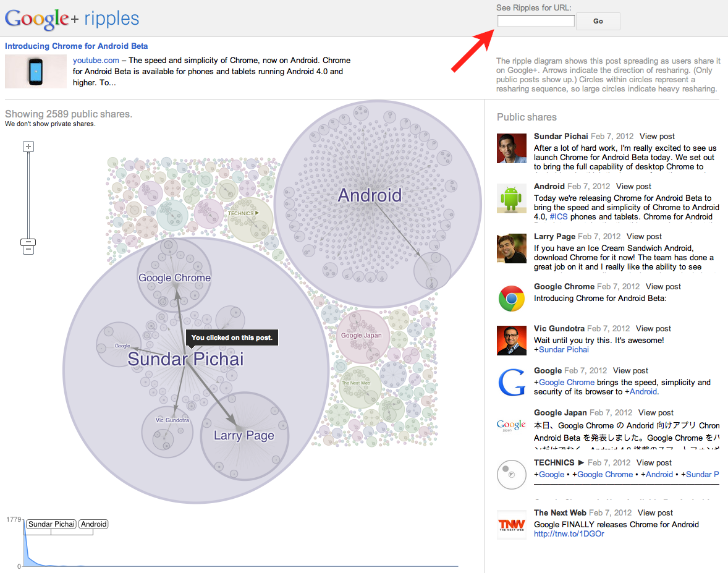The height and width of the screenshot is (573, 728).
Task: Click the blue Google G avatar
Action: (511, 383)
